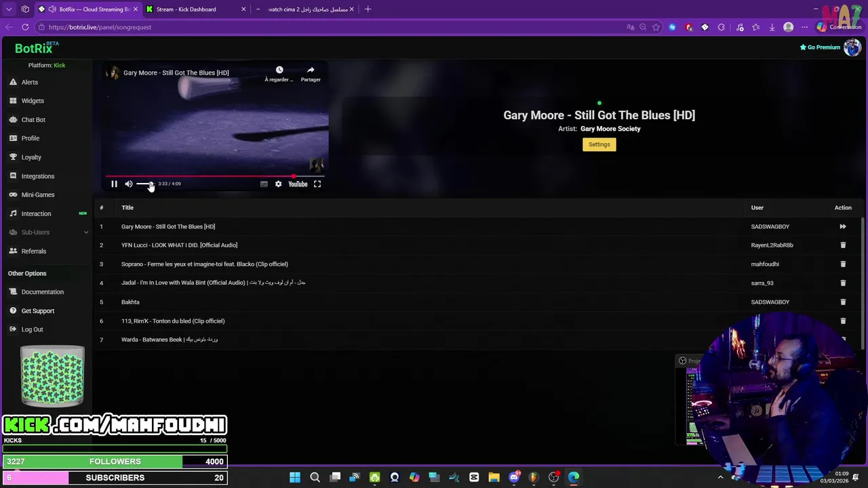The height and width of the screenshot is (488, 868).
Task: Delete the Soprano song request
Action: point(843,264)
